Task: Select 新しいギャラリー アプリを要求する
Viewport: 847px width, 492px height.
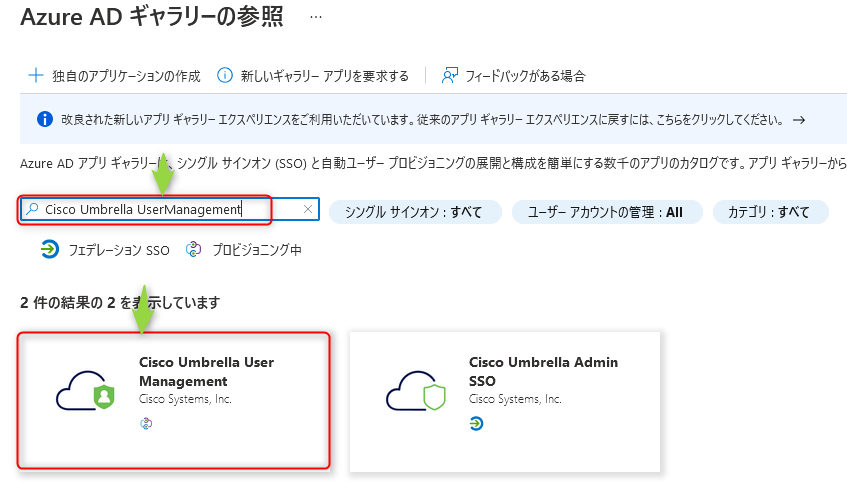Action: pyautogui.click(x=313, y=76)
